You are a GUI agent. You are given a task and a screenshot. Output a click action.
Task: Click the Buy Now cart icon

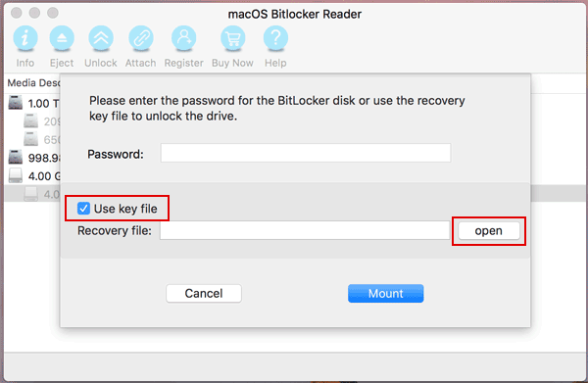point(233,38)
